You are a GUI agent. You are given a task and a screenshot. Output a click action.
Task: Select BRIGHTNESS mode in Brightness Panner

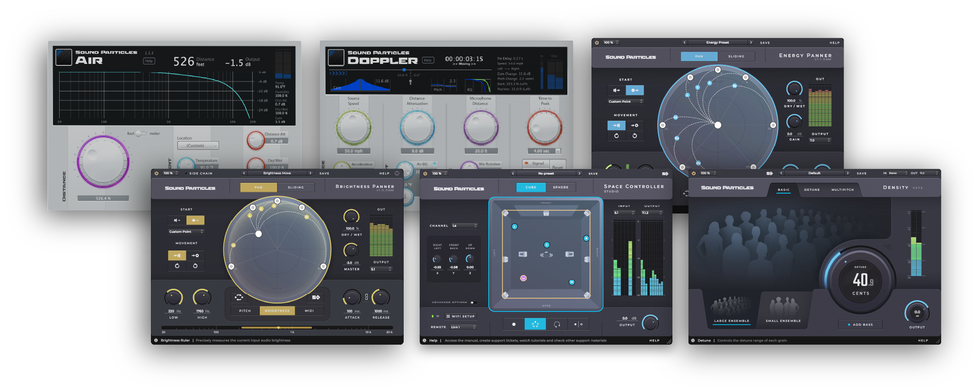277,311
